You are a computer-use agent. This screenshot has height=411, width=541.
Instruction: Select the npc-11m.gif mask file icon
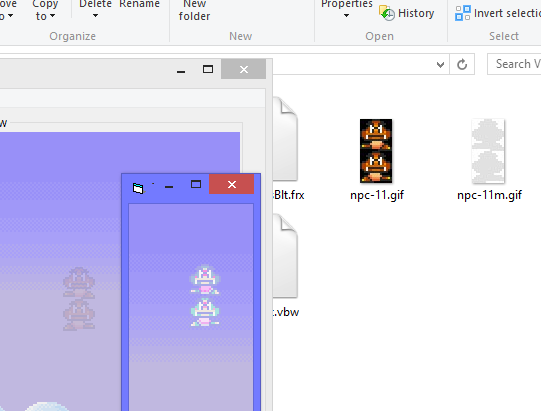pos(488,151)
